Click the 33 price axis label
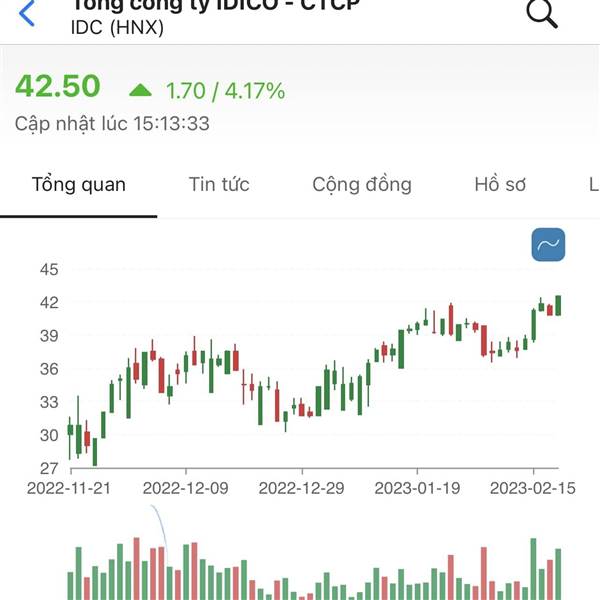 [x=49, y=402]
